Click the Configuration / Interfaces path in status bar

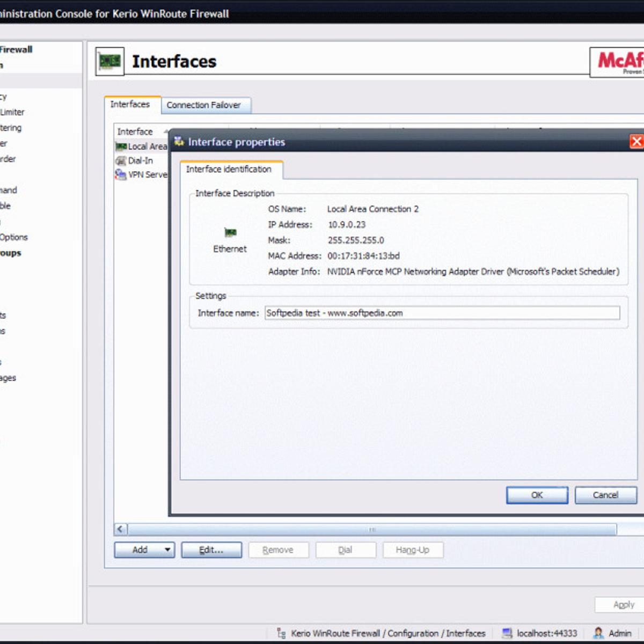pos(388,633)
